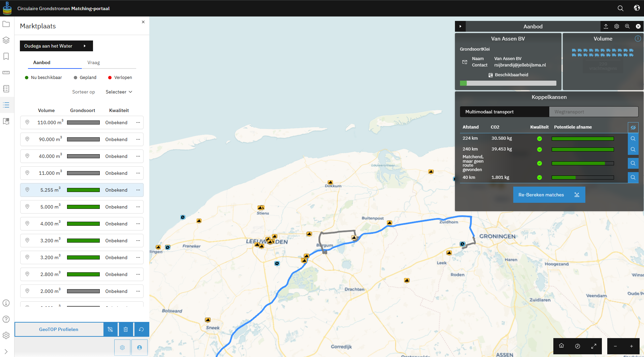644x357 pixels.
Task: Expand the Oudega aan het Water selector
Action: [56, 46]
